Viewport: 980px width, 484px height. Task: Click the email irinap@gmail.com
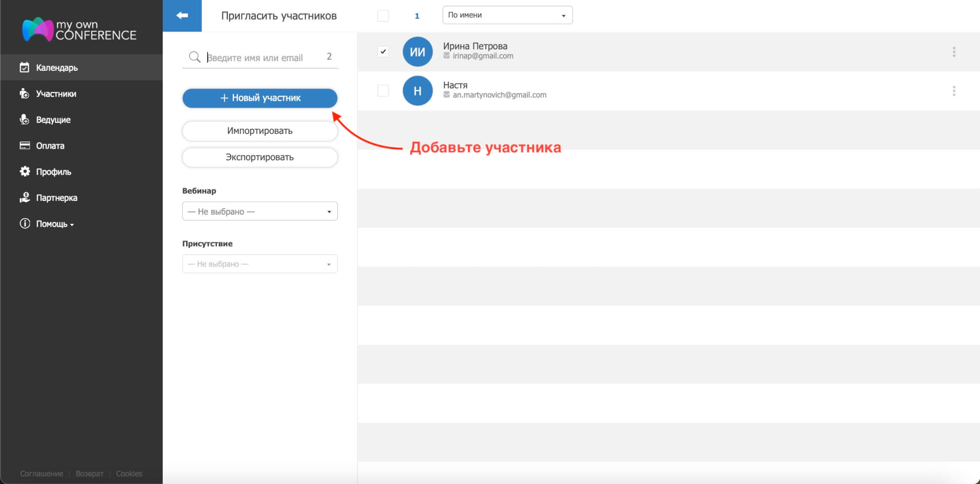483,56
